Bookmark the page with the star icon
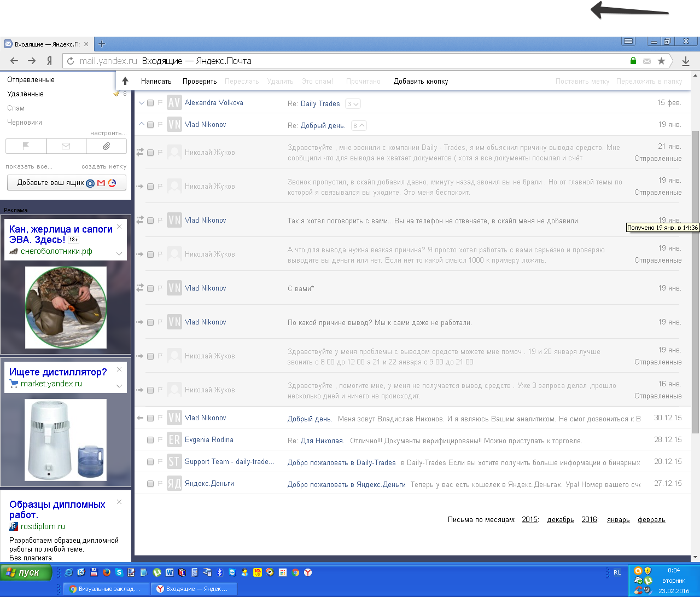 [661, 61]
